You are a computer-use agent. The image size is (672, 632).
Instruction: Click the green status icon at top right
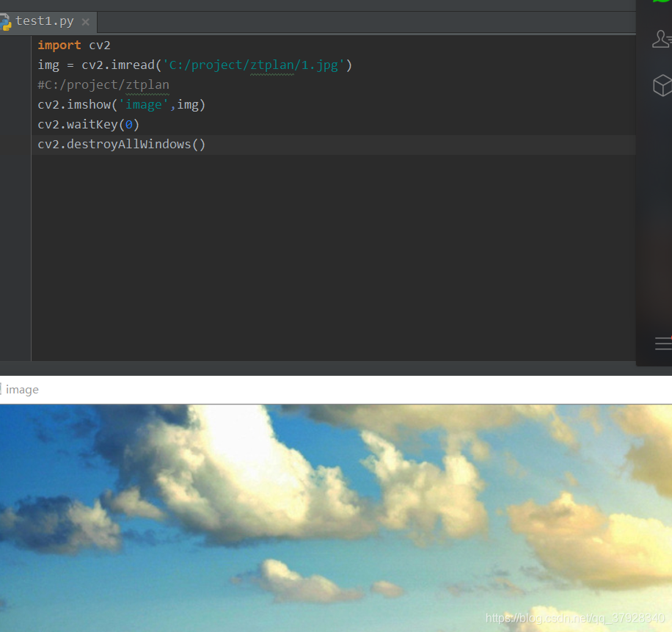click(661, 4)
